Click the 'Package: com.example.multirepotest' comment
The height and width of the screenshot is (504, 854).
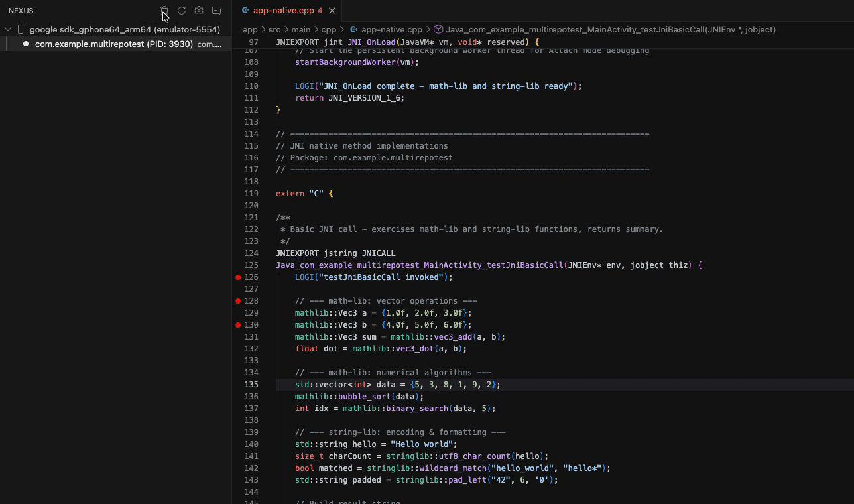pyautogui.click(x=364, y=158)
